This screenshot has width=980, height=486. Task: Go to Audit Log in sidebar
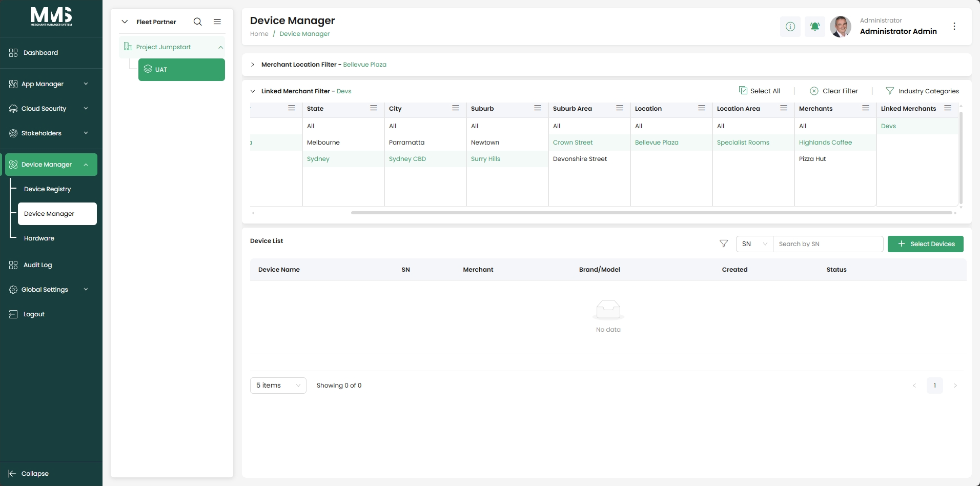click(x=37, y=265)
